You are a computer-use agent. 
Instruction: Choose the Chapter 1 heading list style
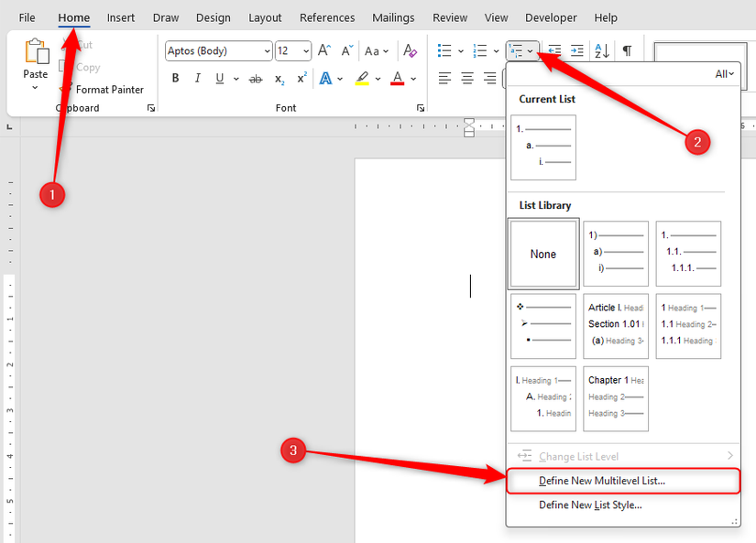[x=616, y=398]
